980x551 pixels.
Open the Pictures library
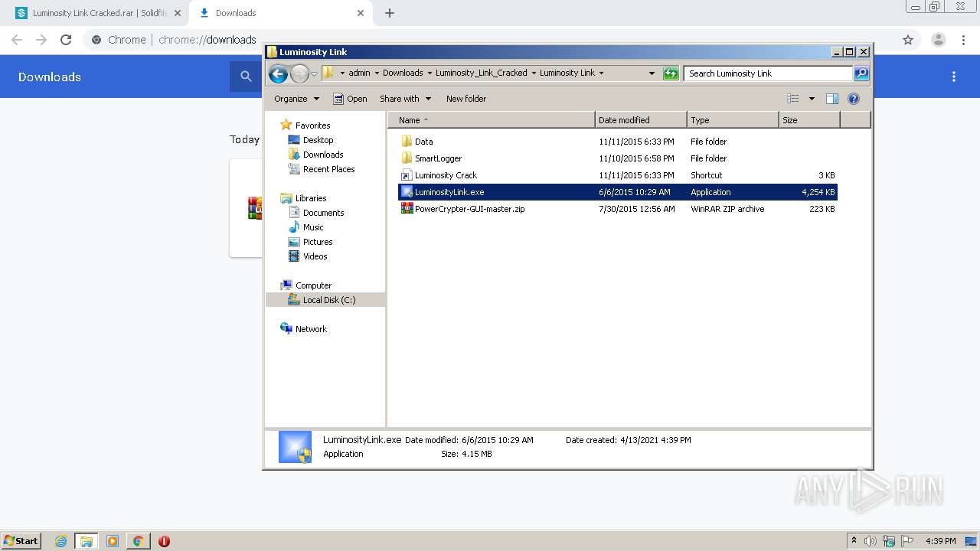[x=310, y=242]
